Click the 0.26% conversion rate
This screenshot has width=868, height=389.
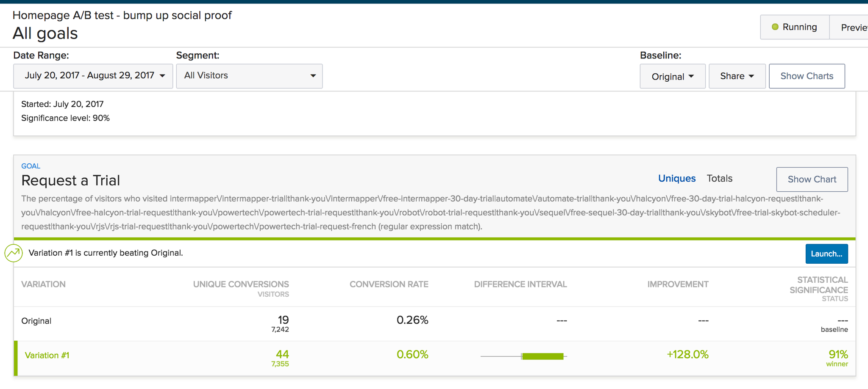click(412, 320)
